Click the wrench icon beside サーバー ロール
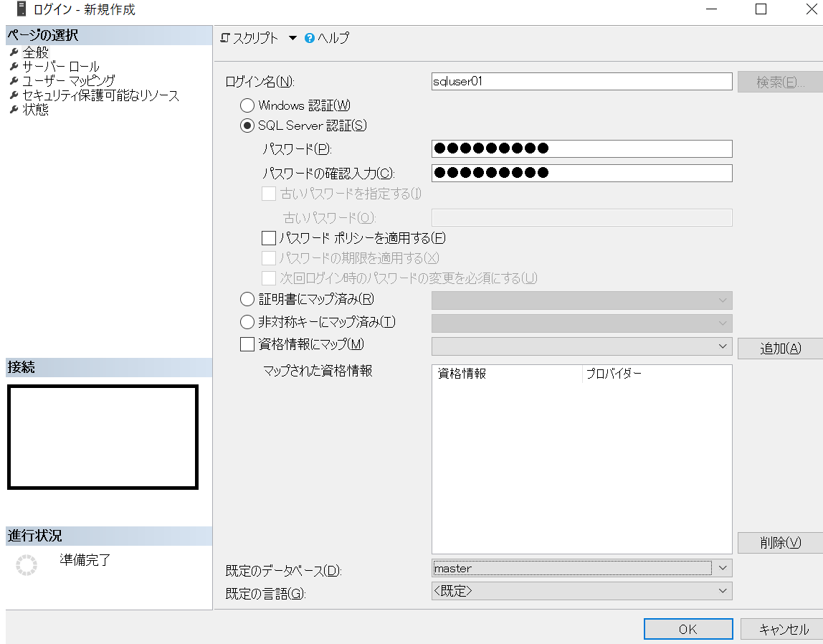 tap(13, 65)
